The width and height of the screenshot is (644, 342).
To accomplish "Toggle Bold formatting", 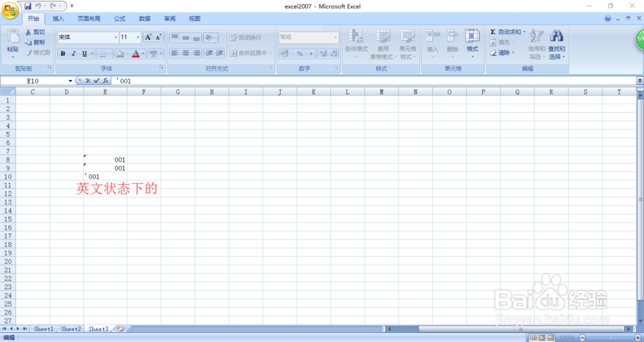I will pos(63,54).
